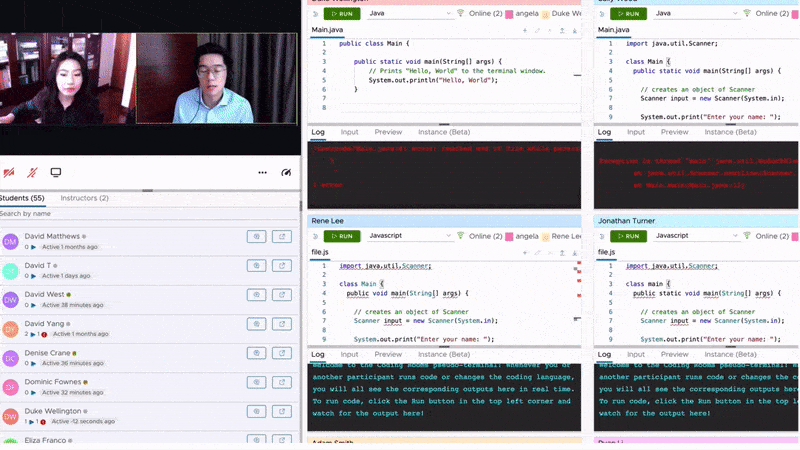Image resolution: width=800 pixels, height=450 pixels.
Task: Click Online (2) status in Jonathan Turner's panel
Action: 771,236
